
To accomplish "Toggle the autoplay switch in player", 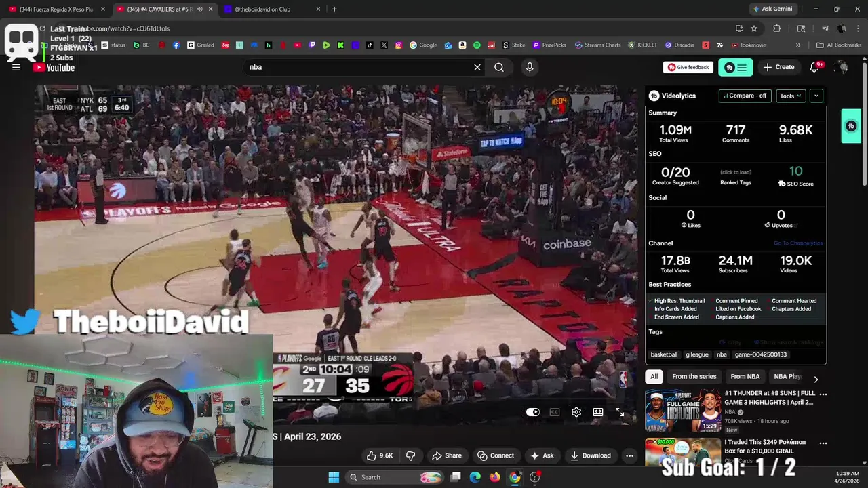I will click(x=533, y=412).
